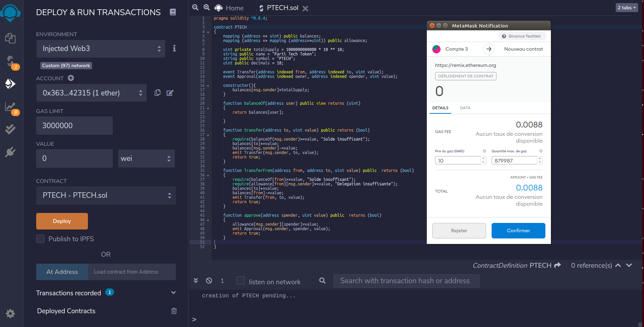Open the File Explorers sidebar icon
The width and height of the screenshot is (644, 327).
click(x=10, y=38)
